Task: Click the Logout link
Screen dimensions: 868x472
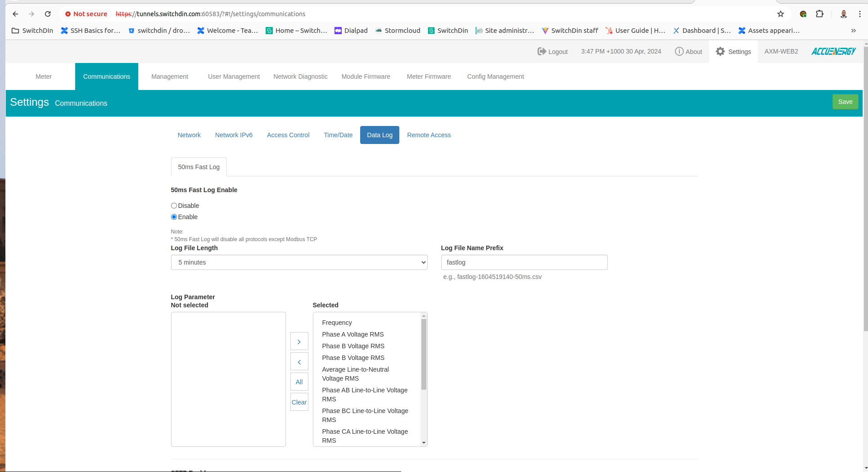Action: [552, 51]
